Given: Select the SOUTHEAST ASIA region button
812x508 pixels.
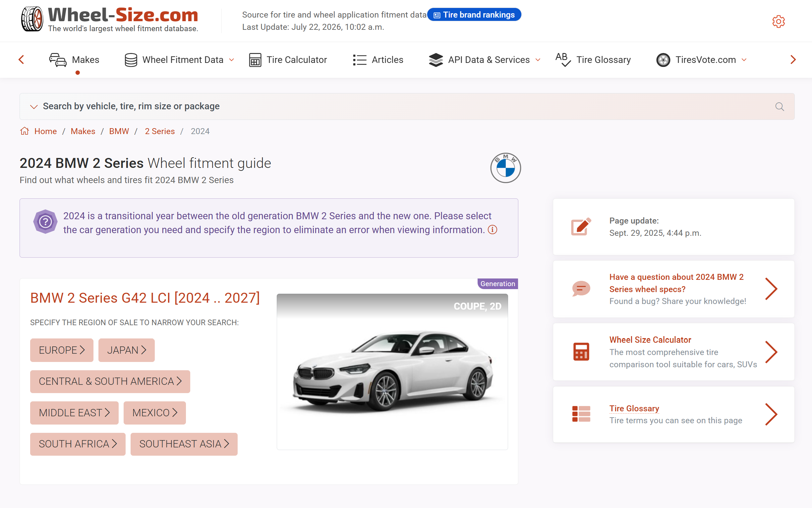Looking at the screenshot, I should pyautogui.click(x=184, y=444).
